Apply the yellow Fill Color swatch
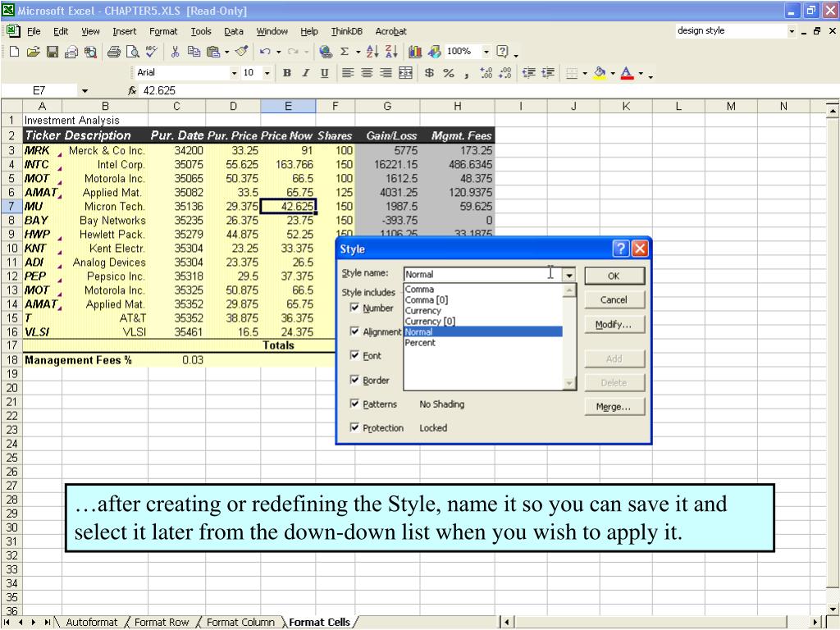840x630 pixels. pos(600,73)
